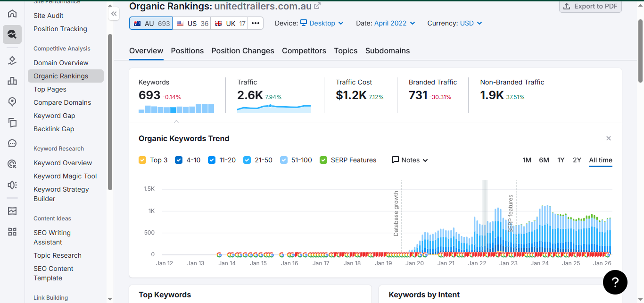Open the Device Desktop dropdown
The width and height of the screenshot is (644, 303).
coord(322,23)
